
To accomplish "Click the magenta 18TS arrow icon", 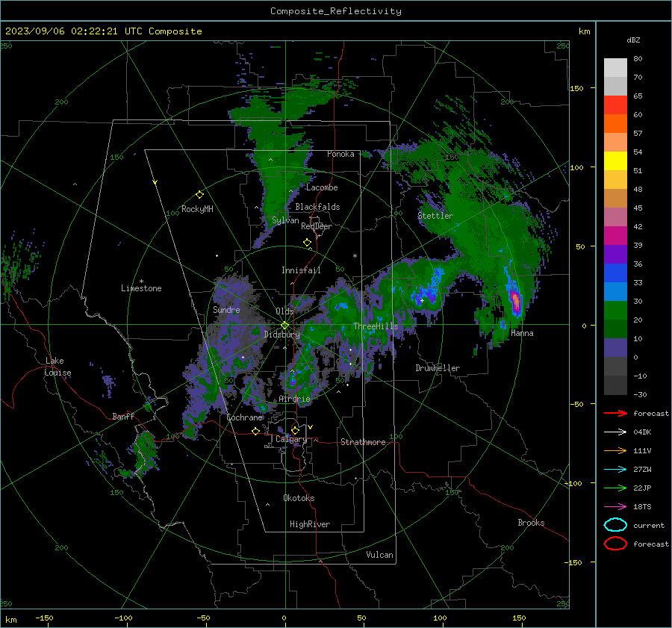I will (615, 507).
